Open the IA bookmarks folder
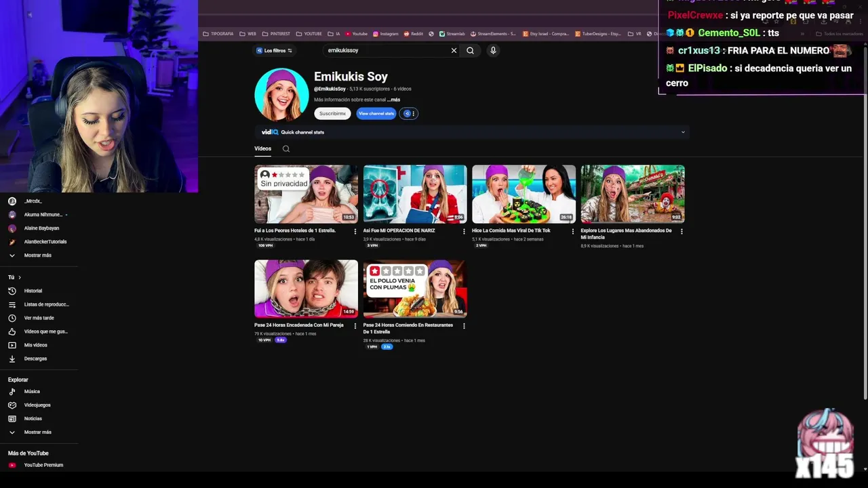Screen dimensions: 868x488 334,34
